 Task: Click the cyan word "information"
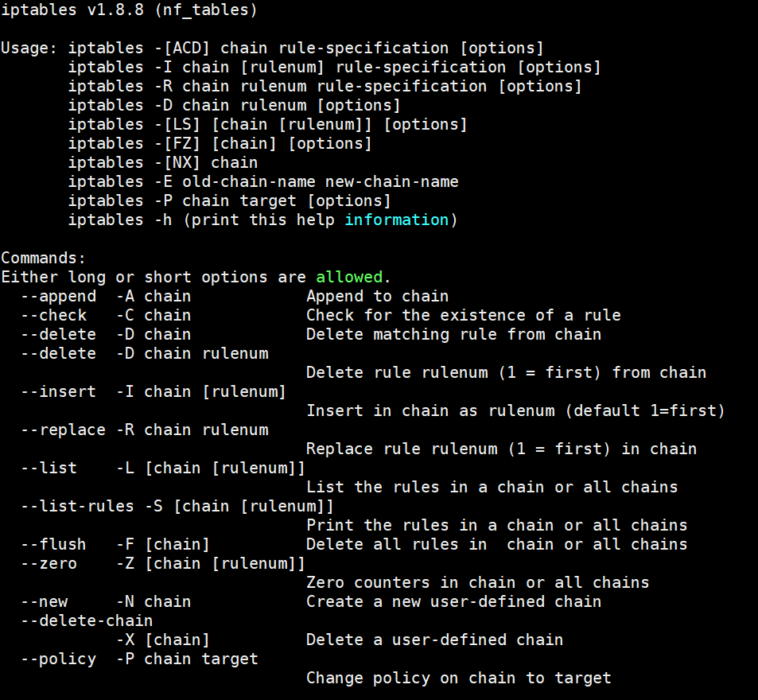(396, 220)
